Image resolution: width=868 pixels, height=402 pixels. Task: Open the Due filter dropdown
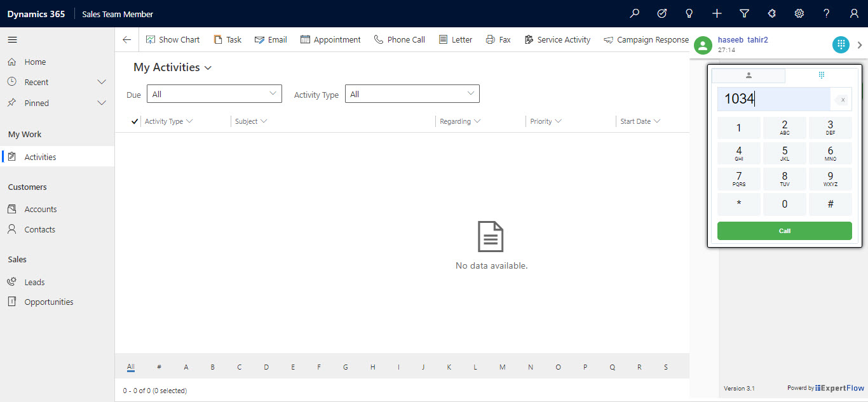[214, 94]
